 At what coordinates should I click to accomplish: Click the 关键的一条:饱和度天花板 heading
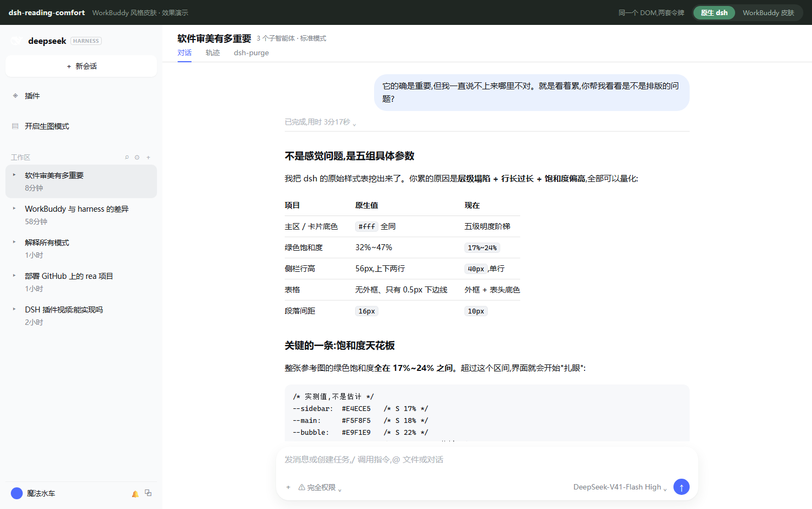pos(340,345)
